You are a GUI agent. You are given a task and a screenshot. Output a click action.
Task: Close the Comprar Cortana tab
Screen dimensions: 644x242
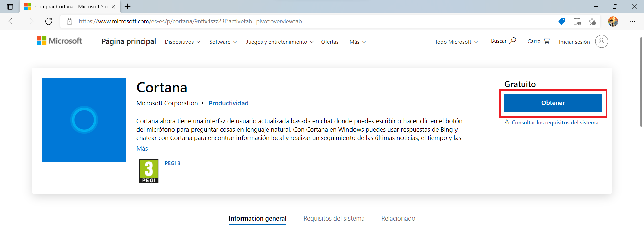coord(113,7)
